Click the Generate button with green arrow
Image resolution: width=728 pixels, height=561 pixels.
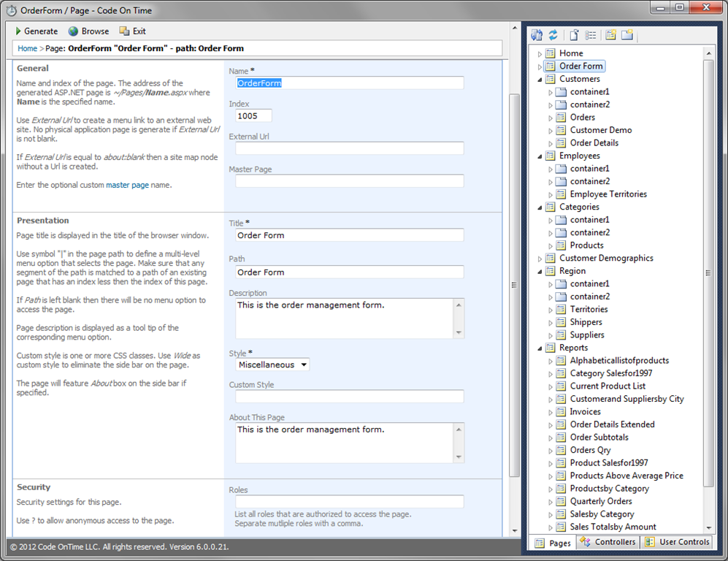coord(37,31)
